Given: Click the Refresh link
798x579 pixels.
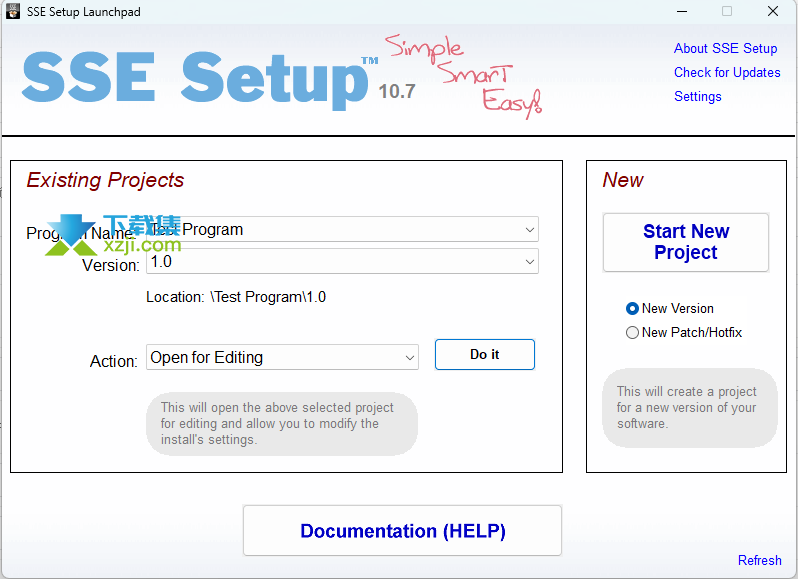Looking at the screenshot, I should (759, 560).
